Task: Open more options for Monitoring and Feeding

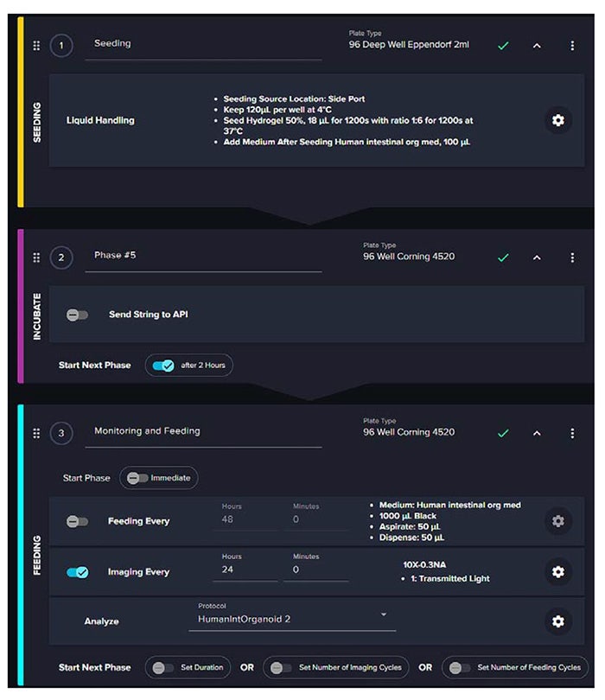Action: click(572, 433)
